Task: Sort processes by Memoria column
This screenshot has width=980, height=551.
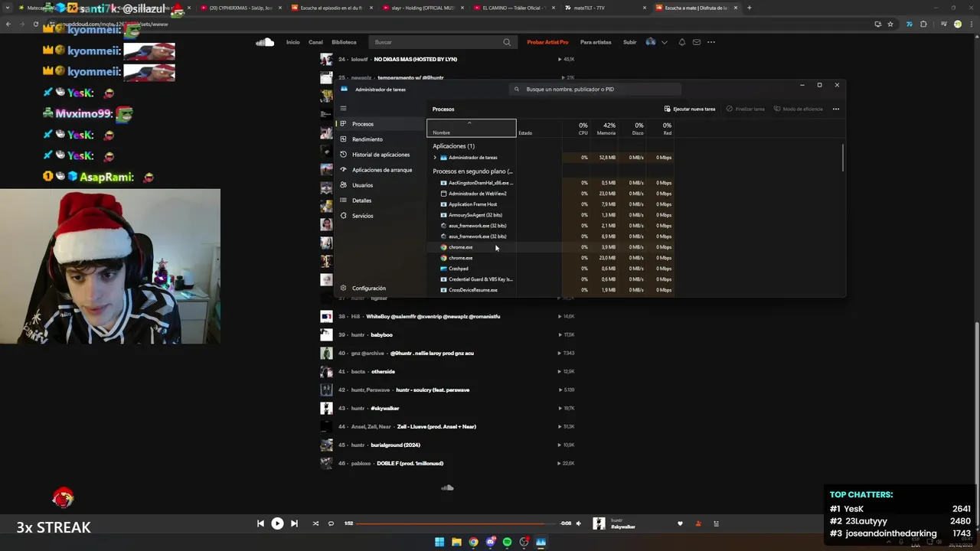Action: (x=607, y=129)
